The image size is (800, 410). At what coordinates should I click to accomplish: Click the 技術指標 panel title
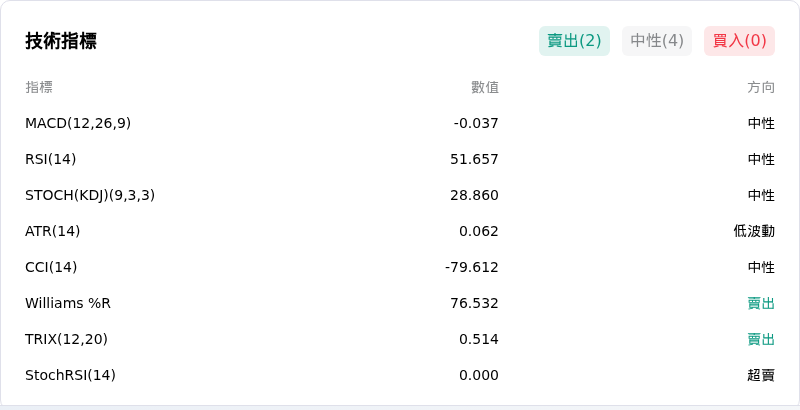coord(61,41)
